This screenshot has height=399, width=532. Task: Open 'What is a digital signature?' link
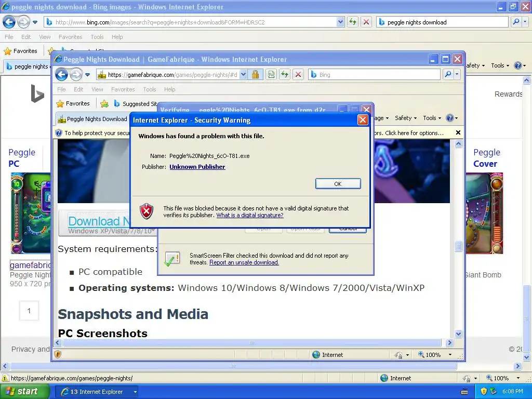click(x=250, y=215)
